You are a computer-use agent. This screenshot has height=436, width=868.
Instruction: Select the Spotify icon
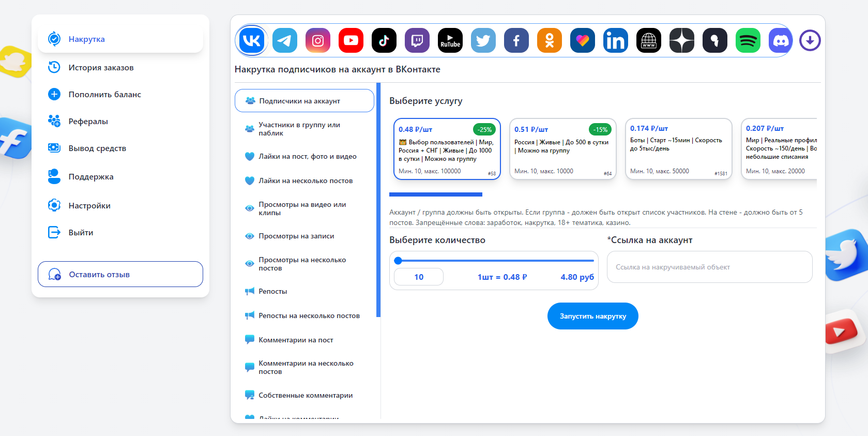coord(748,40)
